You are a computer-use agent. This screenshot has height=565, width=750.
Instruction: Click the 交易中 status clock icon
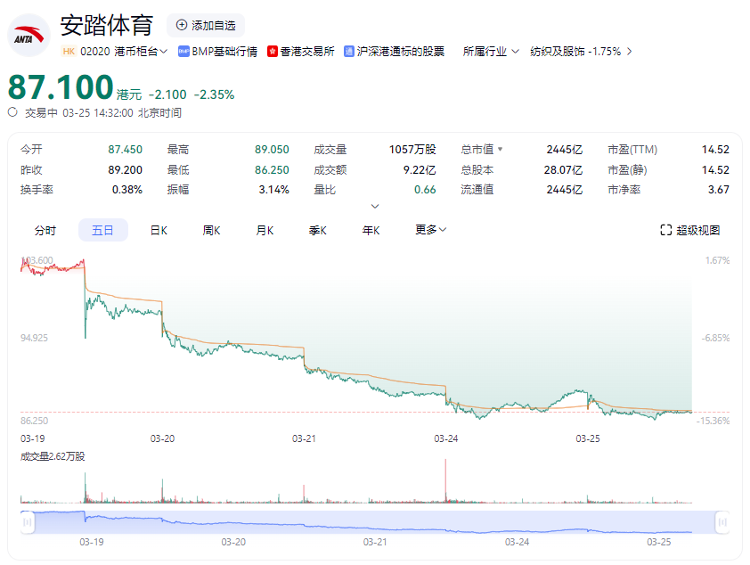pyautogui.click(x=12, y=112)
